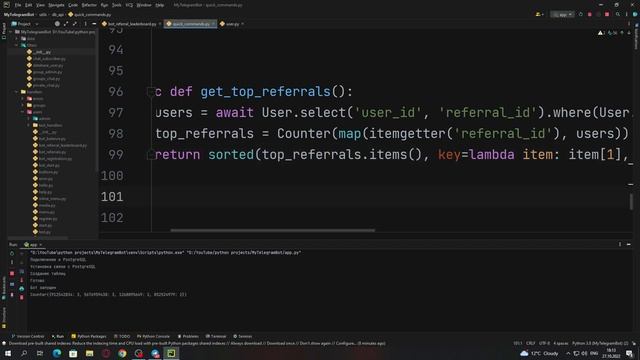Open the Tools menu
The height and width of the screenshot is (360, 640).
[x=117, y=5]
